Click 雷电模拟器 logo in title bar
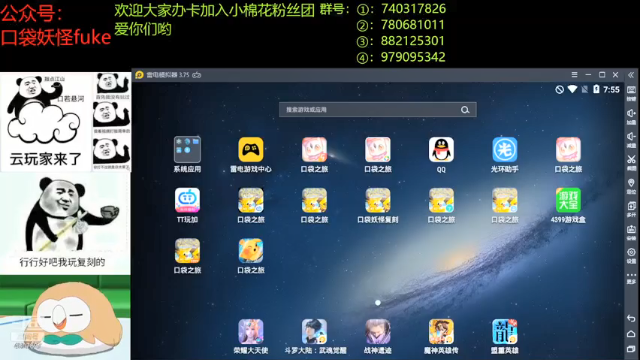Image resolution: width=640 pixels, height=360 pixels. click(x=139, y=75)
